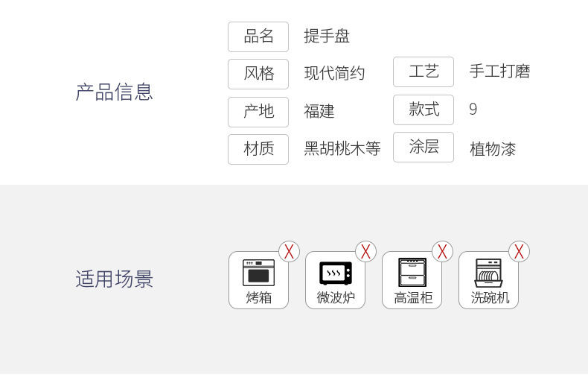
Task: Click the 黑胡桃木等 material value text
Action: (x=342, y=149)
